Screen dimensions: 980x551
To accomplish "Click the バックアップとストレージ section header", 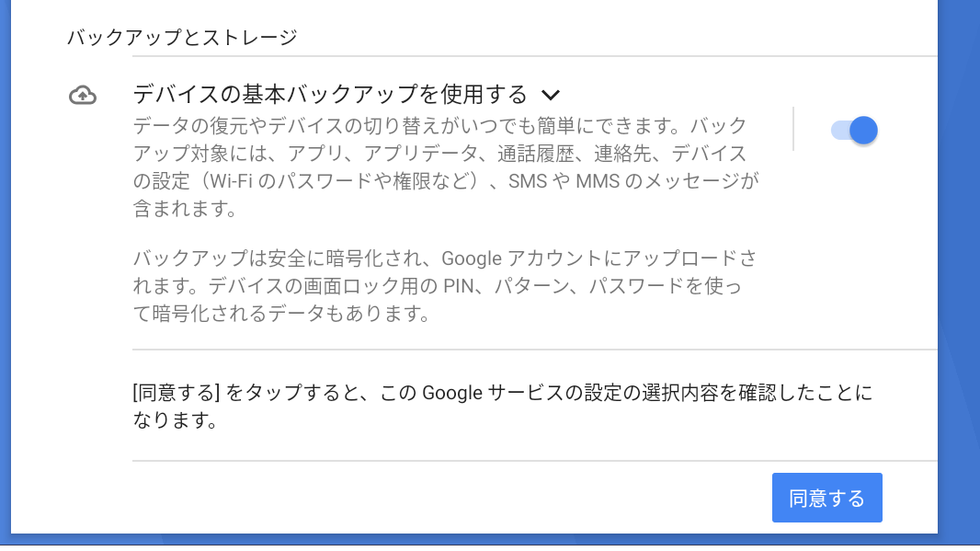I will click(182, 37).
